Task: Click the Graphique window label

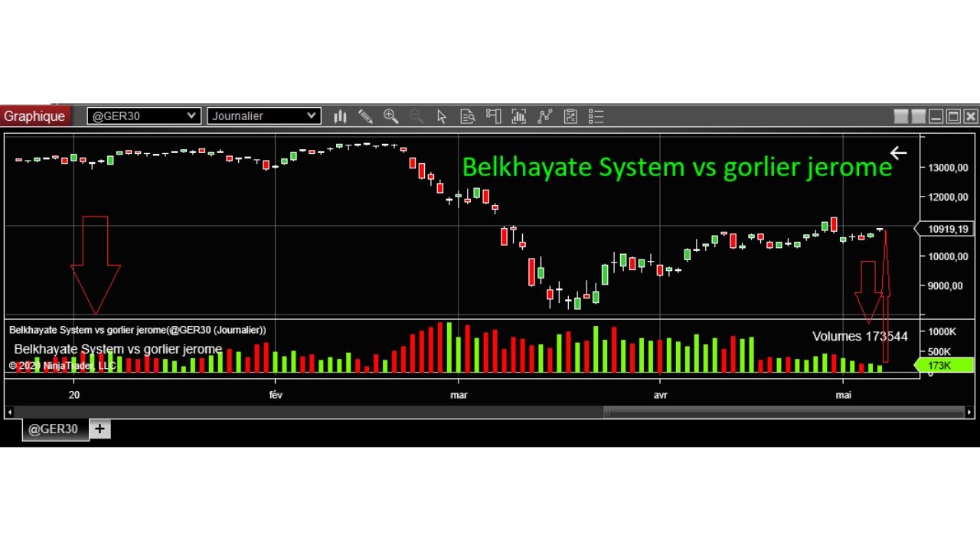Action: [34, 116]
